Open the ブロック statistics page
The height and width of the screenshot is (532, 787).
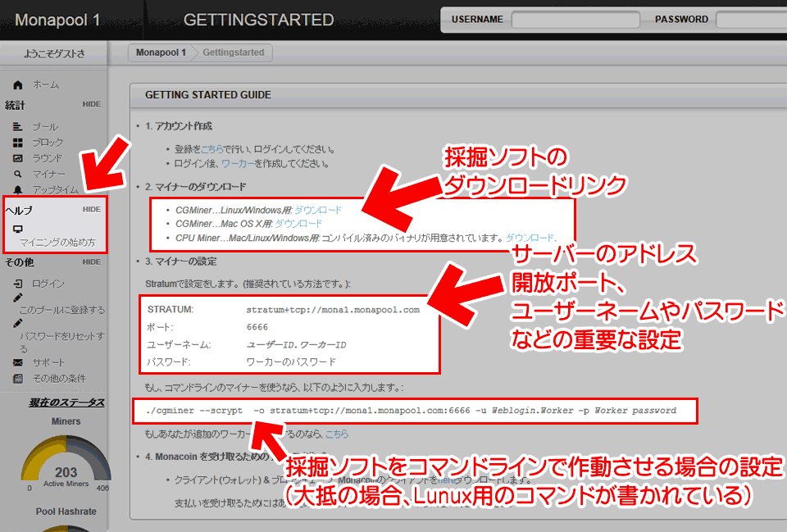(48, 143)
